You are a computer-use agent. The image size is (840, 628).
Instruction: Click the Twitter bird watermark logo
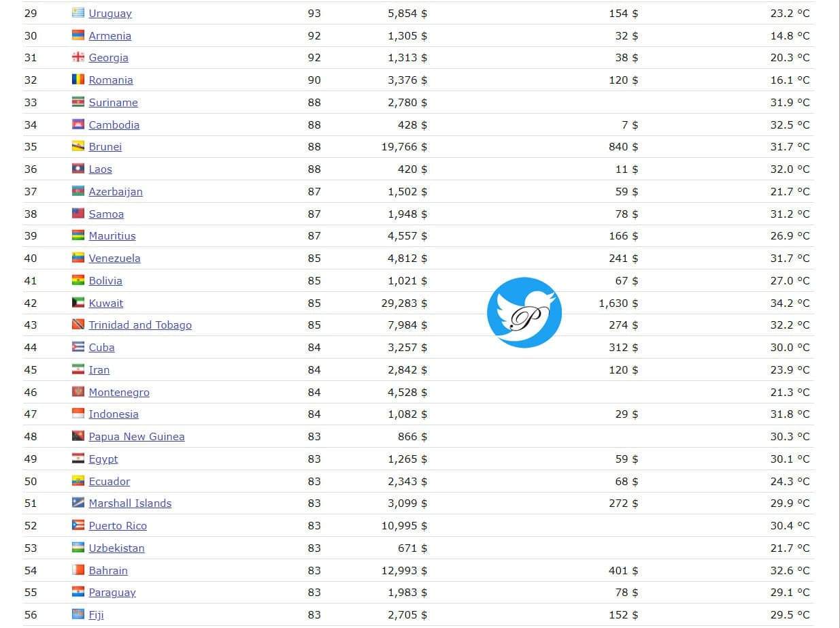click(x=524, y=312)
